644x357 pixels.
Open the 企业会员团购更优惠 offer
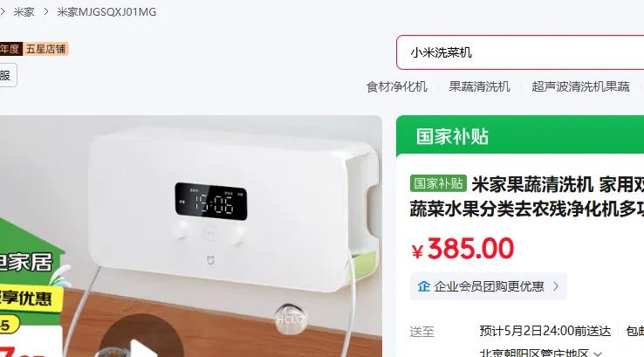(489, 286)
